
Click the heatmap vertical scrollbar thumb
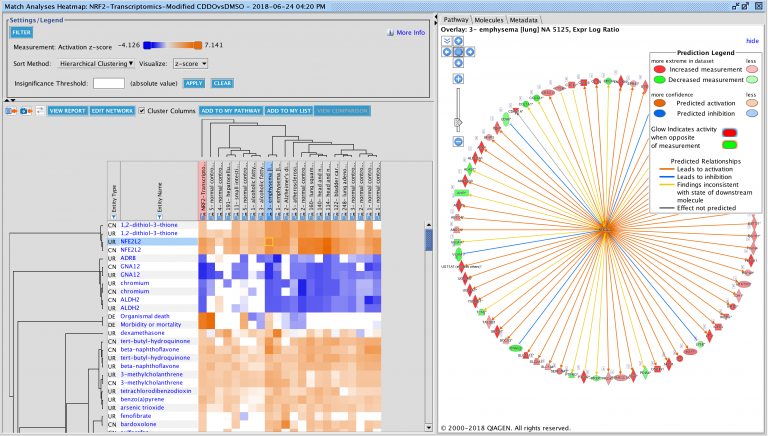(x=429, y=240)
